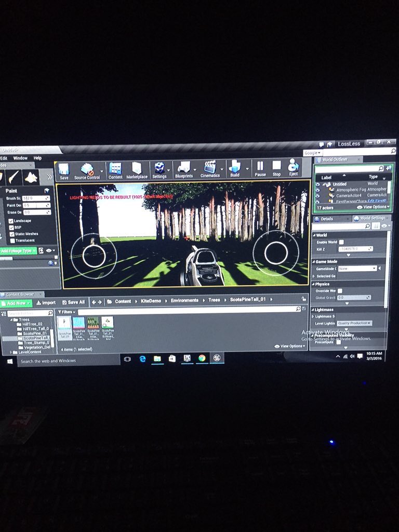Eject from the player controller

tap(293, 168)
